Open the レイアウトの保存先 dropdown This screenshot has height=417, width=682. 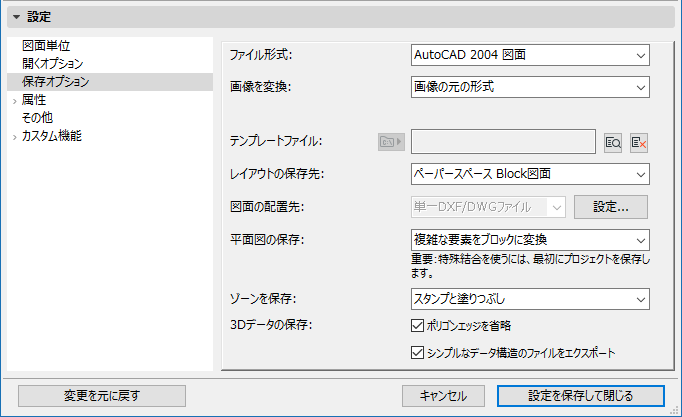pyautogui.click(x=530, y=174)
